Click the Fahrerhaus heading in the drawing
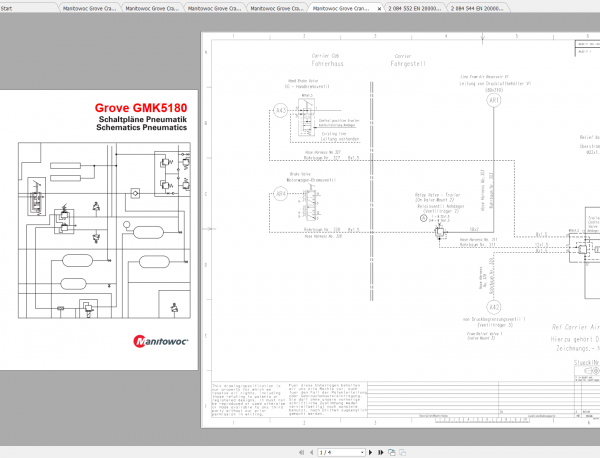 (x=327, y=64)
